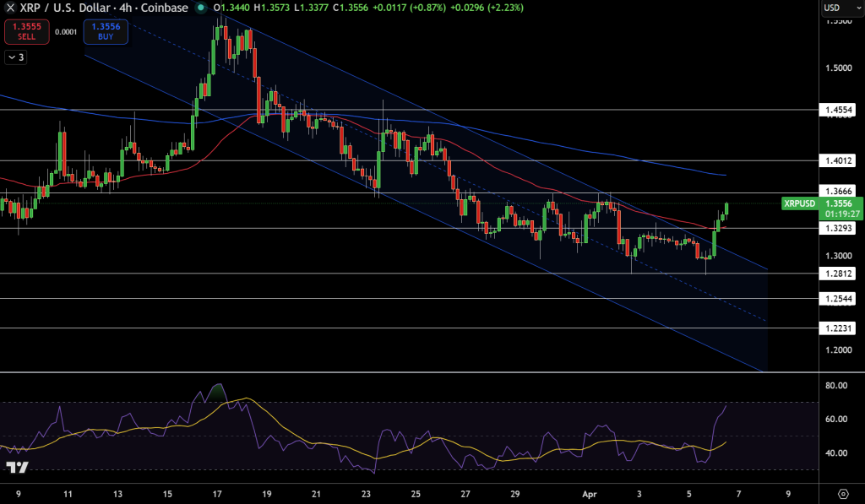Click the countdown timer showing 01:19:27
Screen dimensions: 865x504
[844, 213]
